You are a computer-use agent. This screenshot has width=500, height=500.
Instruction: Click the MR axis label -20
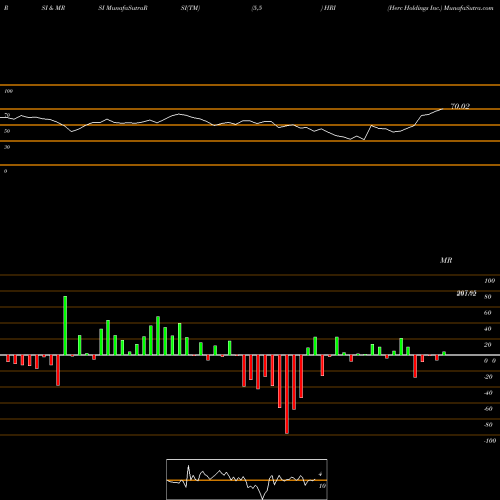pyautogui.click(x=488, y=377)
